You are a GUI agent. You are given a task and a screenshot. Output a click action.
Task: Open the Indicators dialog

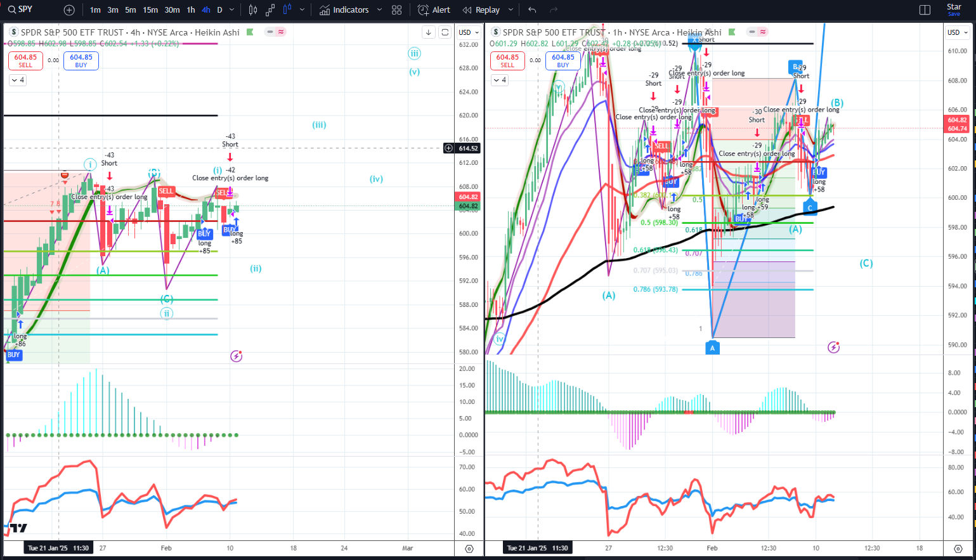(344, 10)
